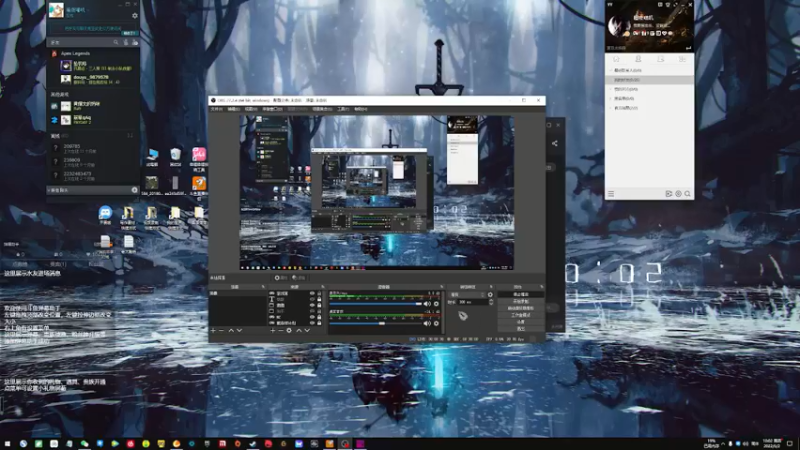This screenshot has width=800, height=450.
Task: Click upper channel volume slider in mixer
Action: [376, 304]
